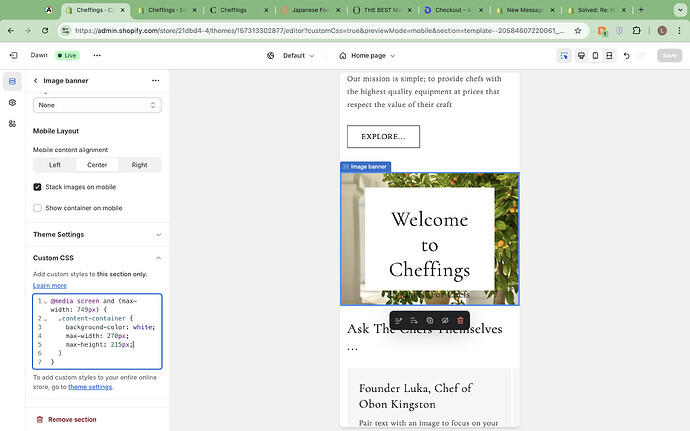Image resolution: width=690 pixels, height=431 pixels.
Task: Open Sections panel in left rail
Action: [x=12, y=81]
